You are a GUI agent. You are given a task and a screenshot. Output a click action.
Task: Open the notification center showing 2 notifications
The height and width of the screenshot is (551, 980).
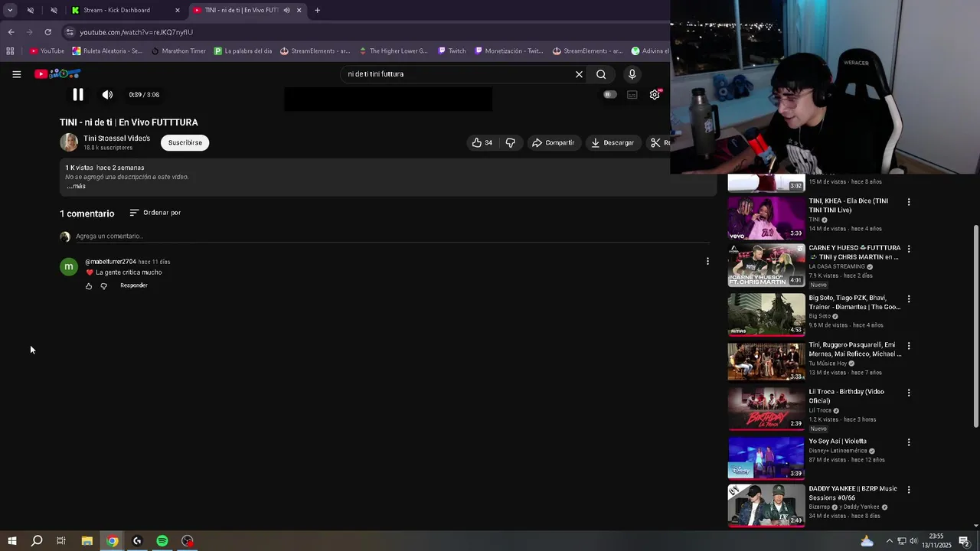965,541
